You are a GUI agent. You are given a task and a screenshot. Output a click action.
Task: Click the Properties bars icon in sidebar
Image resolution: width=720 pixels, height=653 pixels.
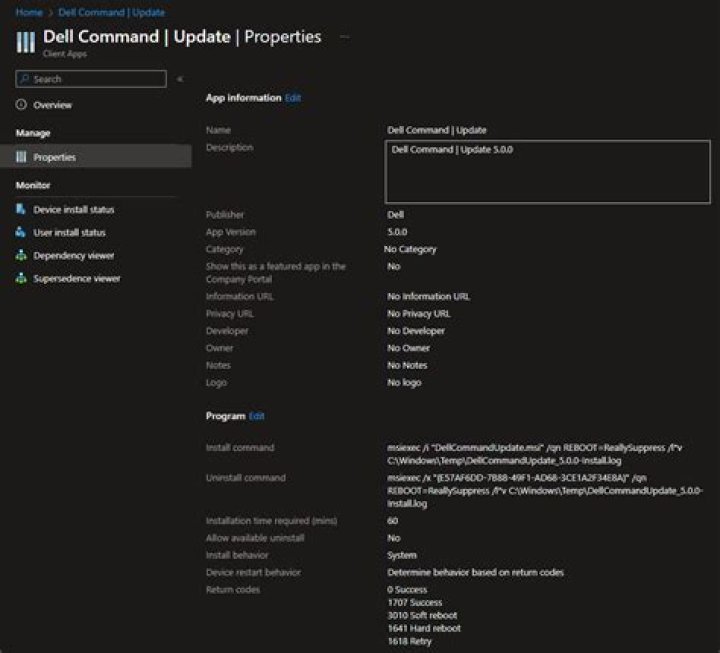tap(21, 157)
